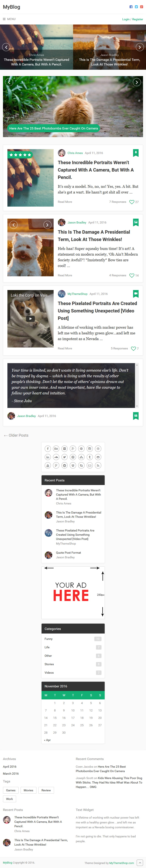The height and width of the screenshot is (868, 146).
Task: Click the back-to-top arrow in footer
Action: click(x=140, y=863)
